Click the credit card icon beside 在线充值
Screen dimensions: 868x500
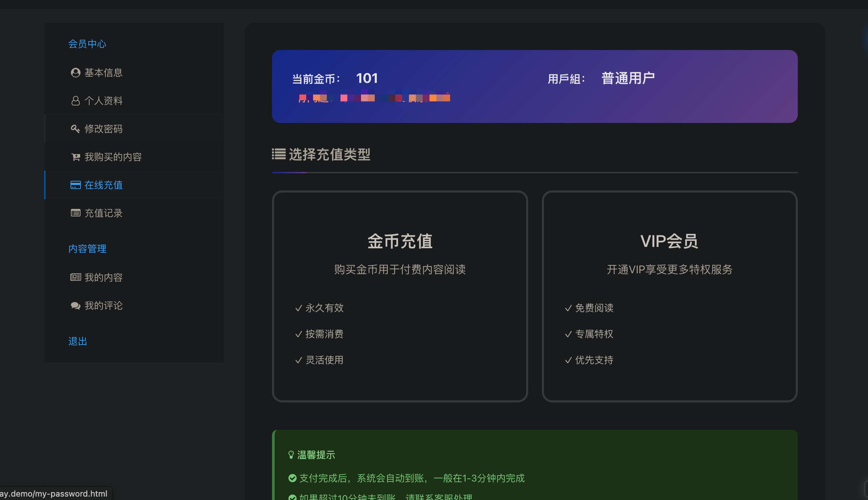[x=75, y=185]
